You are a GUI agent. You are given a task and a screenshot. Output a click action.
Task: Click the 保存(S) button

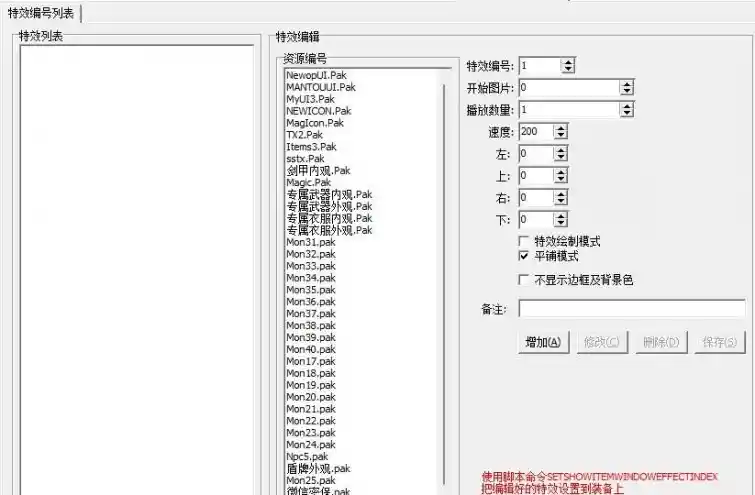[720, 342]
